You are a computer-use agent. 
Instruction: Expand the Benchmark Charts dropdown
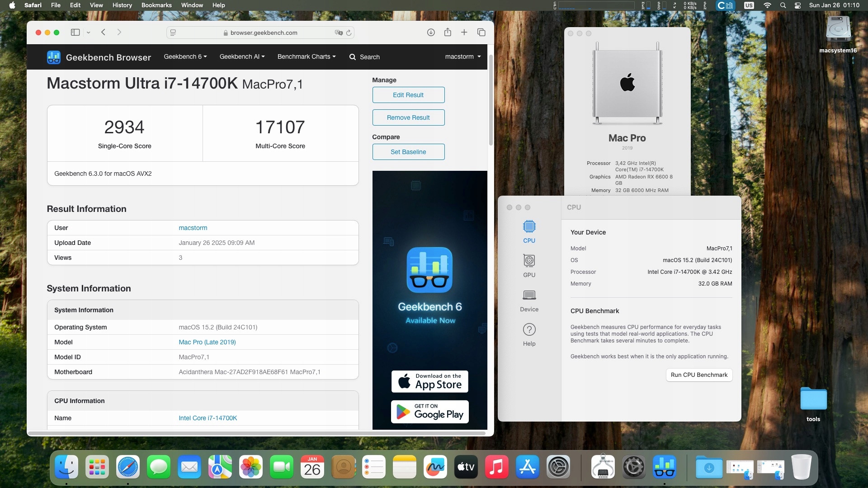[307, 56]
